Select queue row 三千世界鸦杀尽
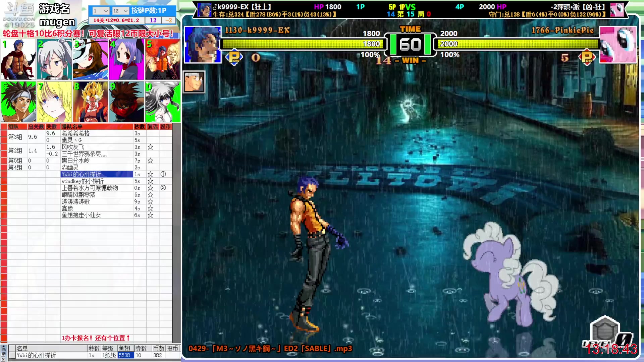 [x=97, y=154]
